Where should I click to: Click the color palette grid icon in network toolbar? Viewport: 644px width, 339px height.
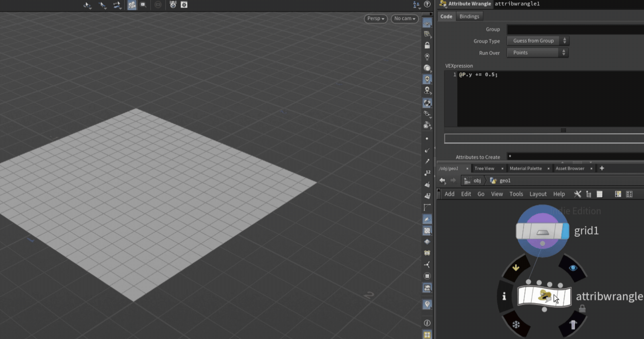tap(618, 194)
